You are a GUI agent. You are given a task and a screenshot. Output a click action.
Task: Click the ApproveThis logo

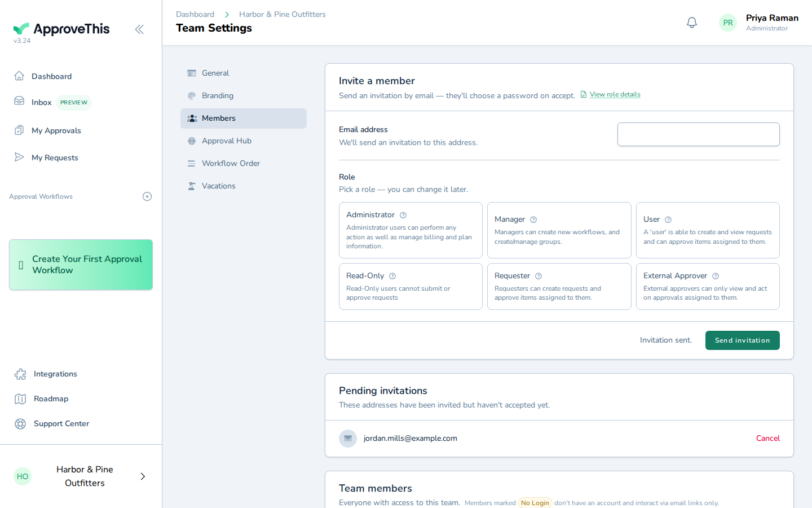61,29
